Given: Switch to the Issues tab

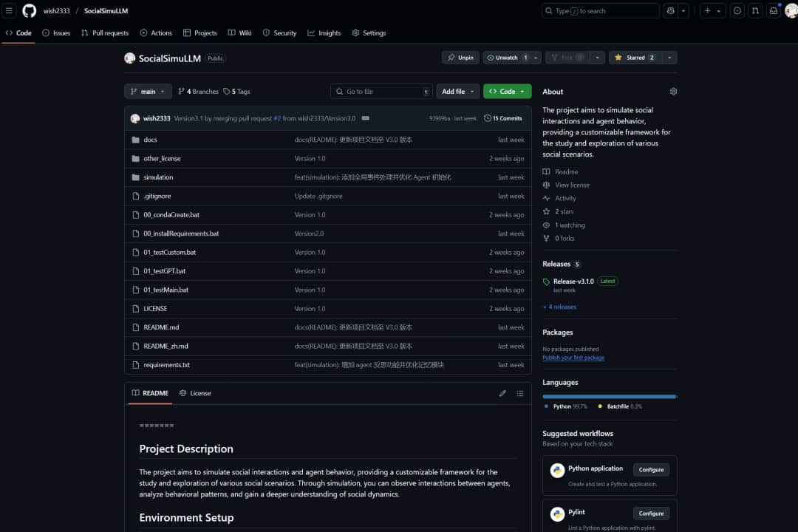Looking at the screenshot, I should click(56, 33).
